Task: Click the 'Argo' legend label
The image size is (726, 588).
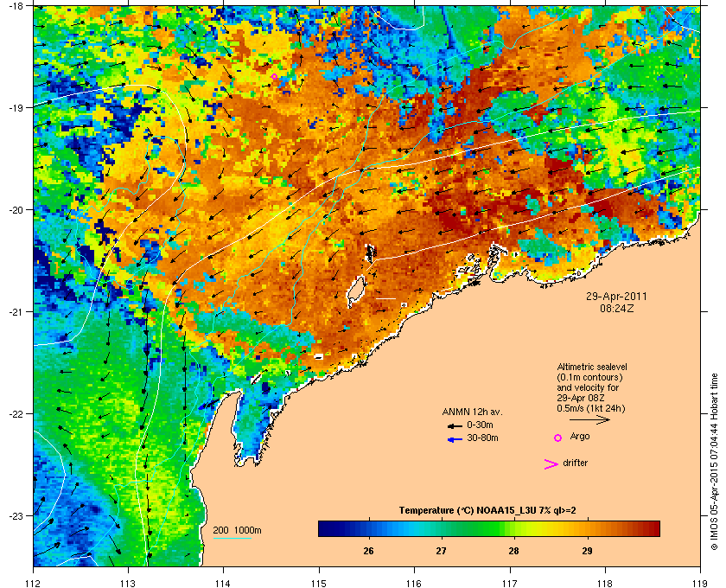Action: (x=580, y=437)
